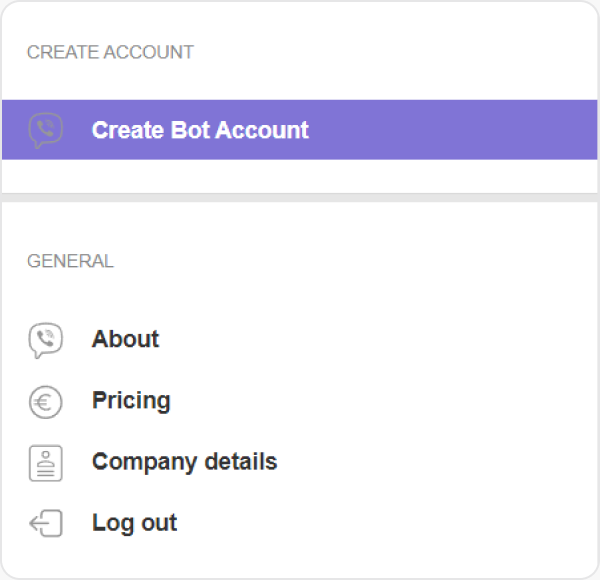Click the GENERAL section header
600x580 pixels.
[70, 262]
